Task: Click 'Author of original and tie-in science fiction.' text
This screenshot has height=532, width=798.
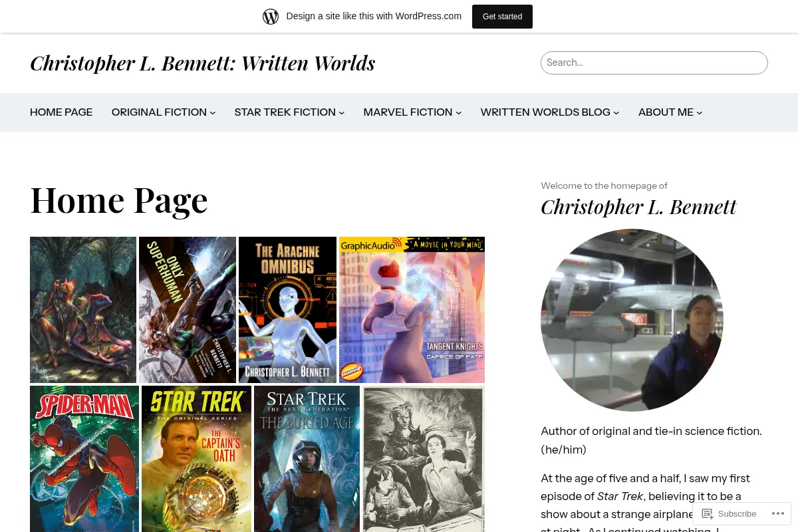Action: coord(651,431)
